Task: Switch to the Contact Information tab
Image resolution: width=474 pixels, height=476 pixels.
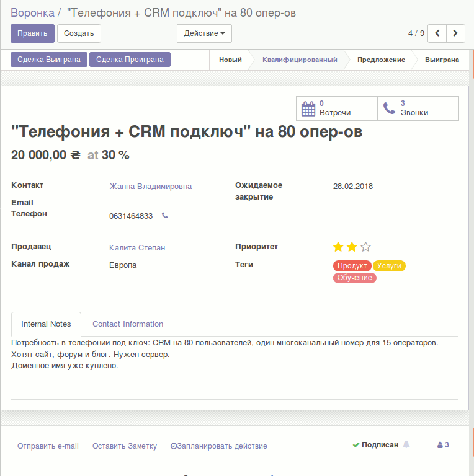Action: pyautogui.click(x=128, y=324)
